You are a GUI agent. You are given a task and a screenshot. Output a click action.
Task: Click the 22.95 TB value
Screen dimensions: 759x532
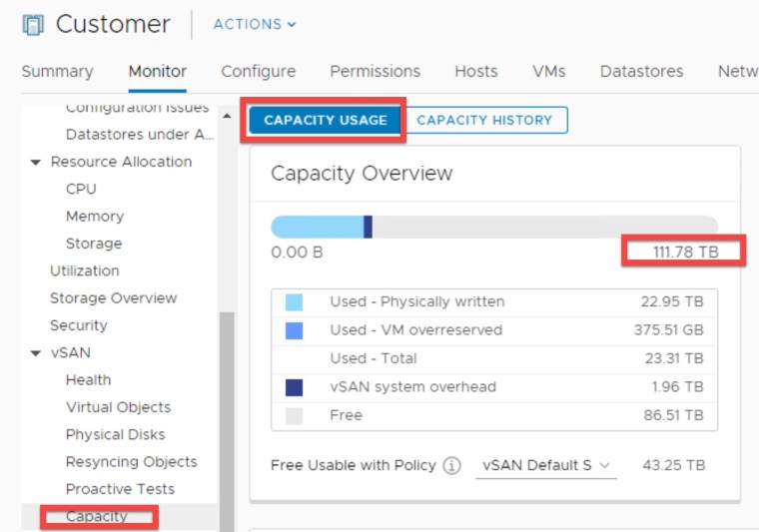pos(672,301)
